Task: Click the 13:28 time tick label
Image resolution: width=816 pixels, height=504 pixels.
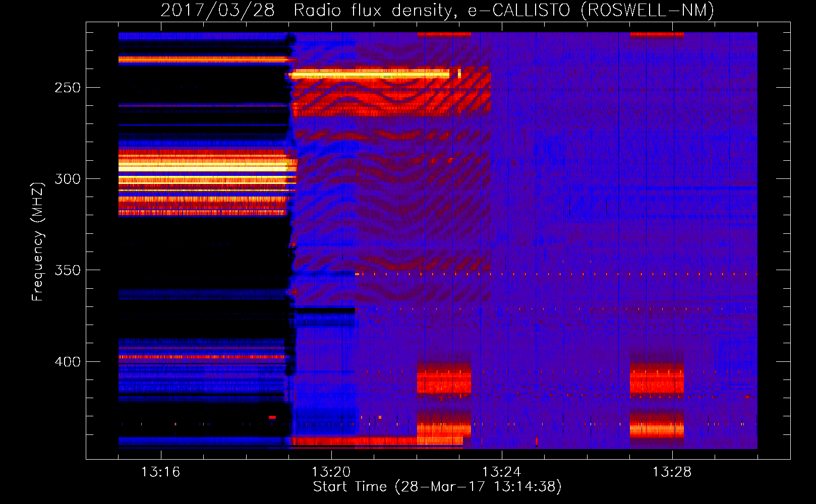Action: (672, 472)
